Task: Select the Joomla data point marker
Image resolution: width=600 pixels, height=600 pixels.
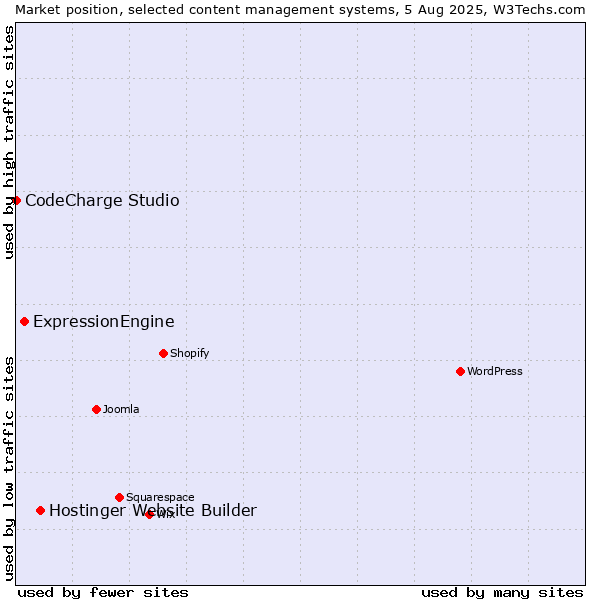Action: (96, 409)
